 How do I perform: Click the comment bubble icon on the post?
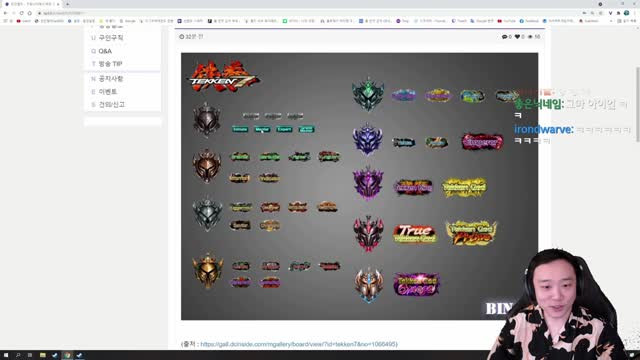pyautogui.click(x=504, y=37)
